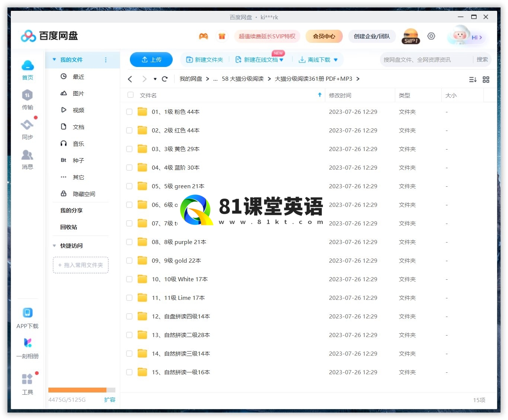Open 传输 transfer sidebar icon

point(28,100)
